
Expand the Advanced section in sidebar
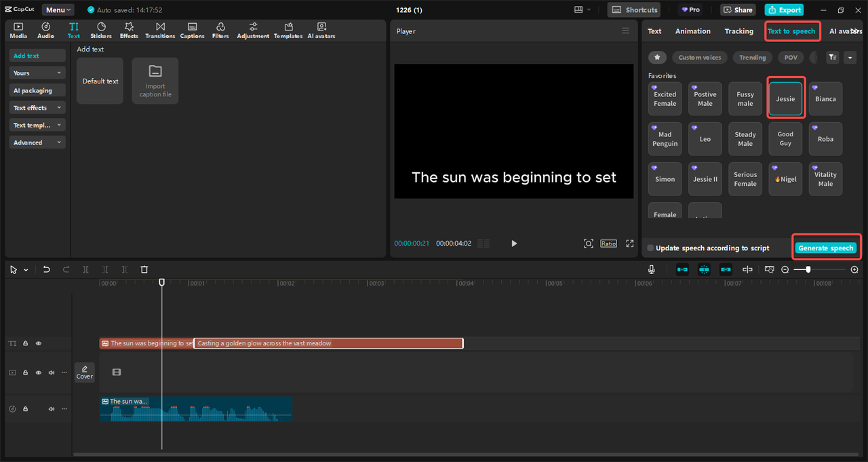[37, 142]
